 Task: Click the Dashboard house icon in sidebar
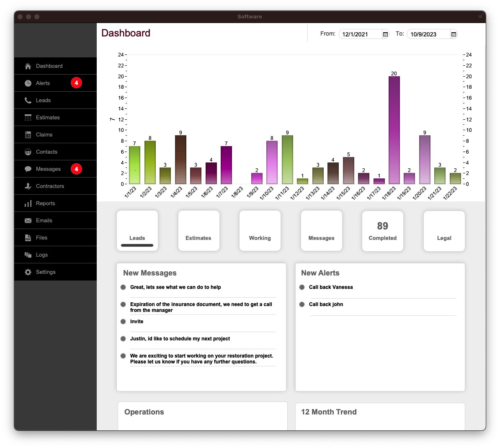[28, 66]
